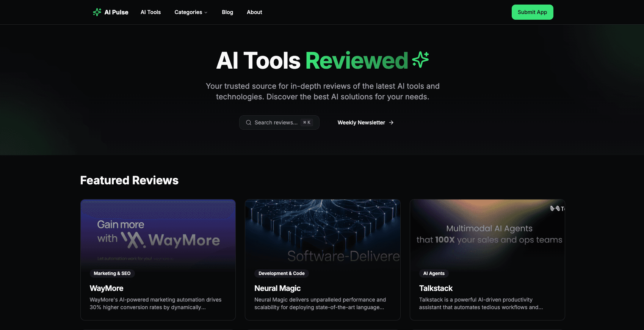This screenshot has width=644, height=330.
Task: Open the About page
Action: (254, 12)
